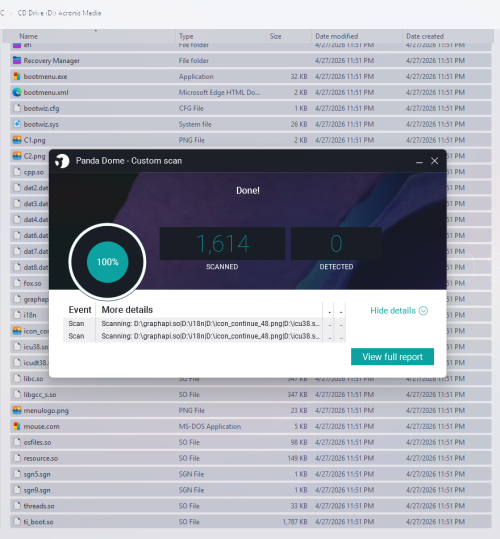Image resolution: width=500 pixels, height=539 pixels.
Task: Select libgcc_s.so file name
Action: point(40,395)
